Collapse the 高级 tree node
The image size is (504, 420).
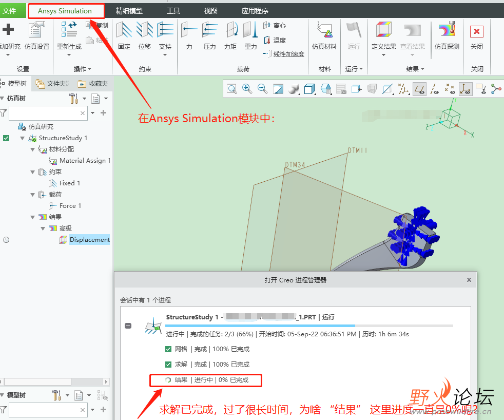tap(43, 228)
